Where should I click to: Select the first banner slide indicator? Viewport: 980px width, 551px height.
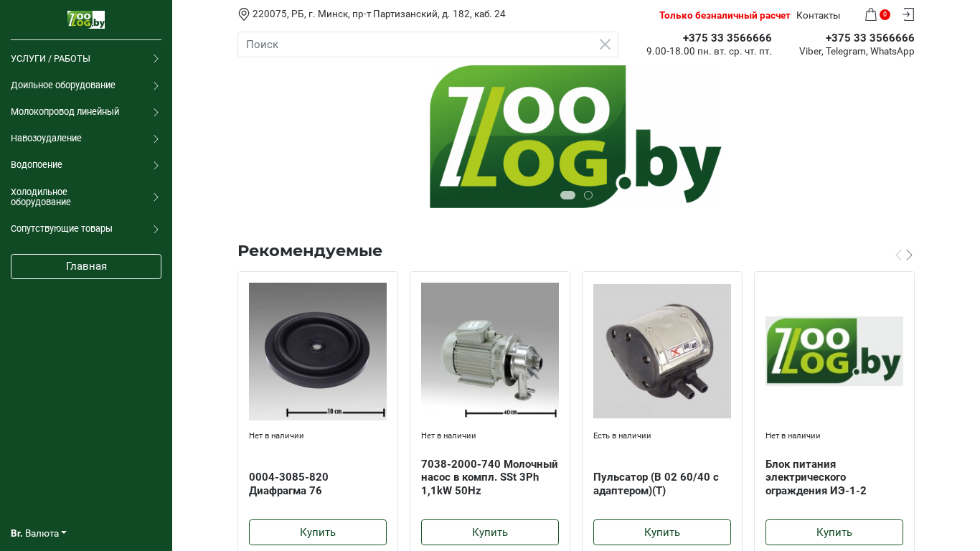pos(567,195)
